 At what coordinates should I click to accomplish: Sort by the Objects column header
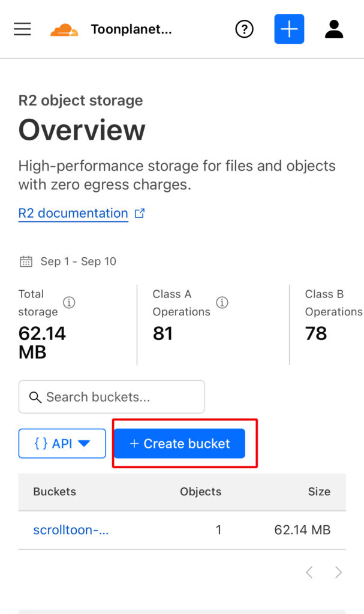click(x=200, y=492)
